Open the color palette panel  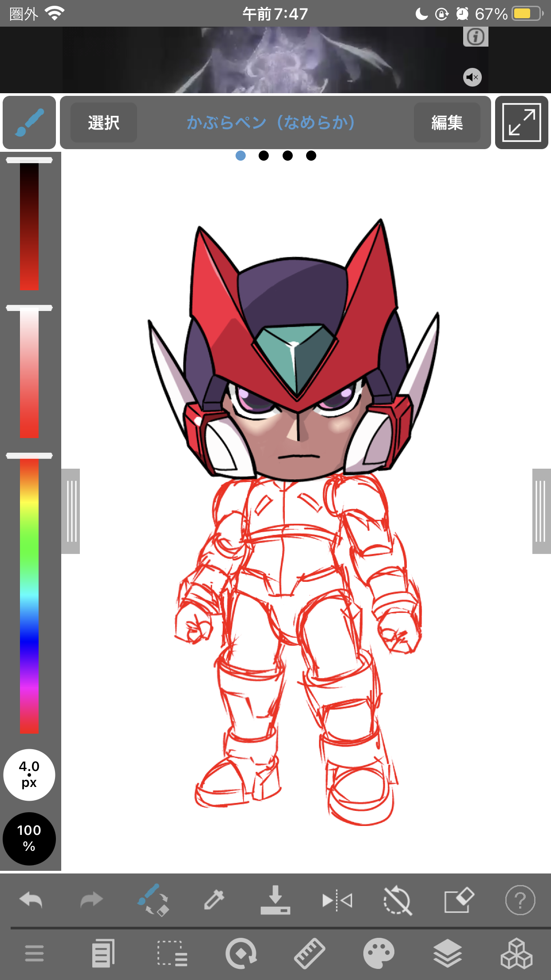[378, 953]
